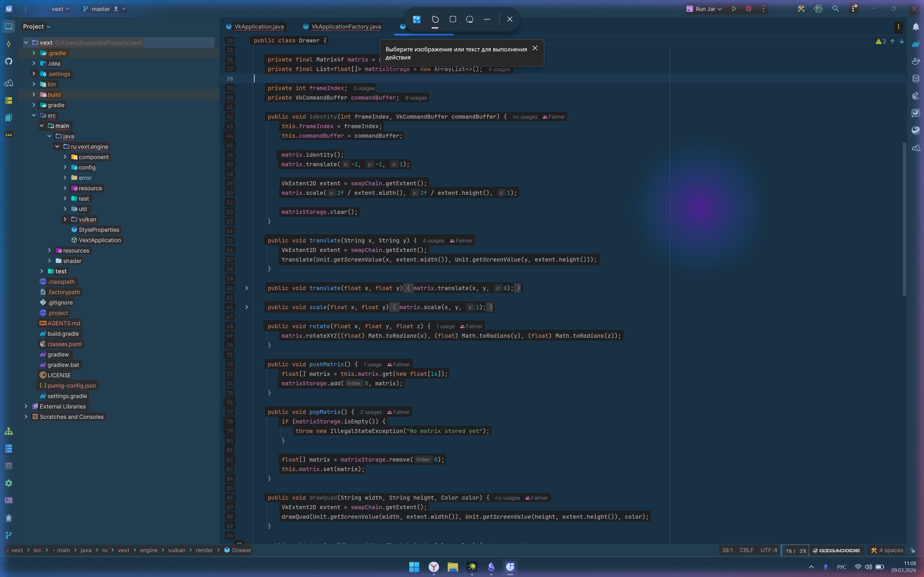924x577 pixels.
Task: Open the Database tool window icon
Action: [x=916, y=79]
